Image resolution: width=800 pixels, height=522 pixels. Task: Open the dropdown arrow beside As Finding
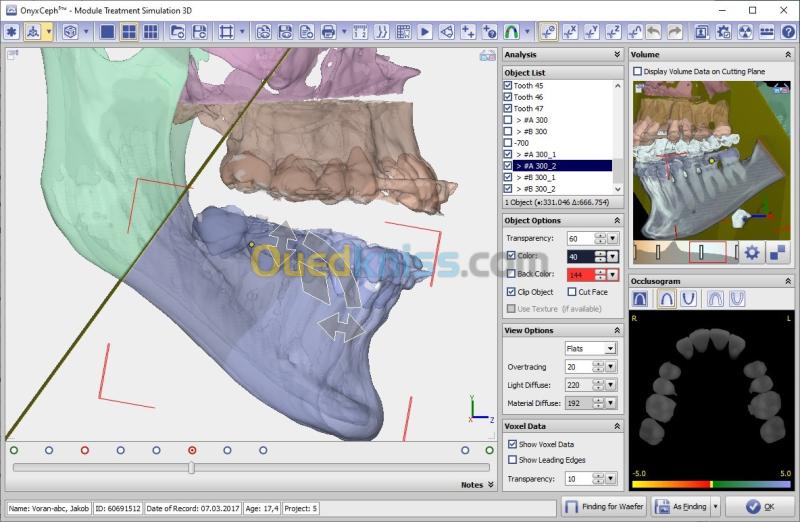[715, 507]
